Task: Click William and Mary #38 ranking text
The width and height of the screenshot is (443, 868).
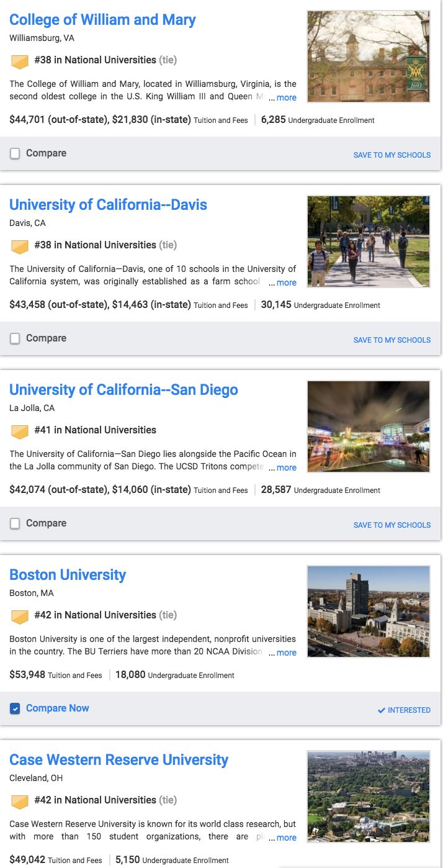Action: 105,60
